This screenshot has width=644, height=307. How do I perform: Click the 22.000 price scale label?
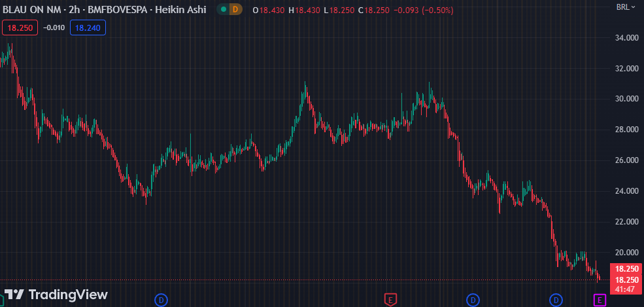click(x=627, y=222)
